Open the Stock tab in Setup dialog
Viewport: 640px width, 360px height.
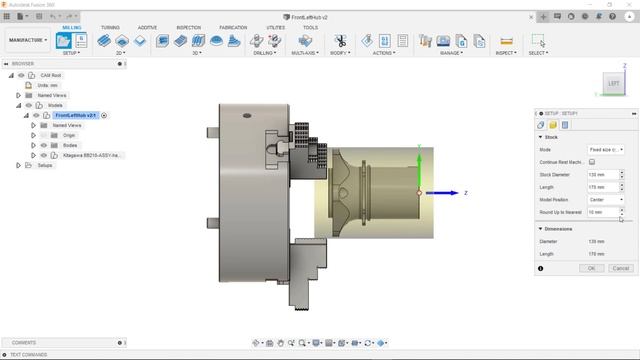coord(553,125)
